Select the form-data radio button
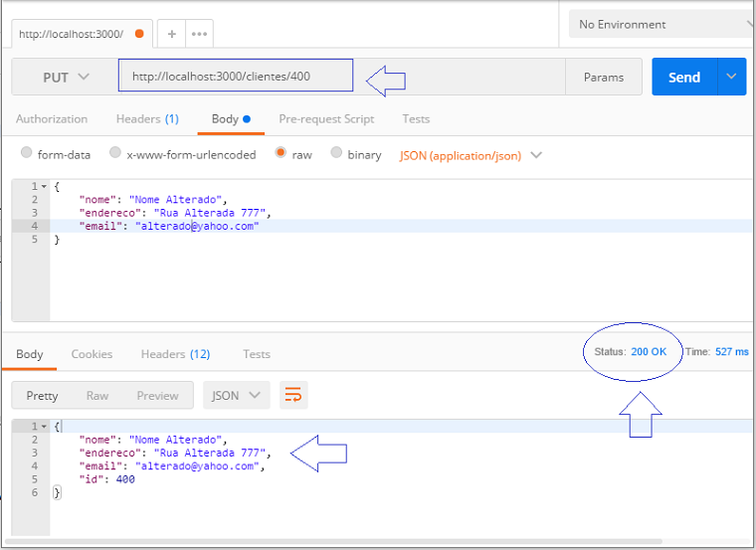The width and height of the screenshot is (756, 550). click(27, 153)
